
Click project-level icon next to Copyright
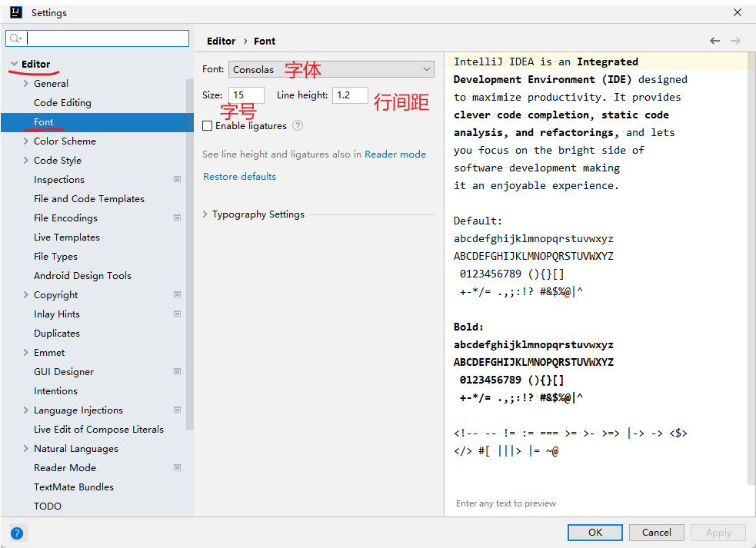(177, 294)
